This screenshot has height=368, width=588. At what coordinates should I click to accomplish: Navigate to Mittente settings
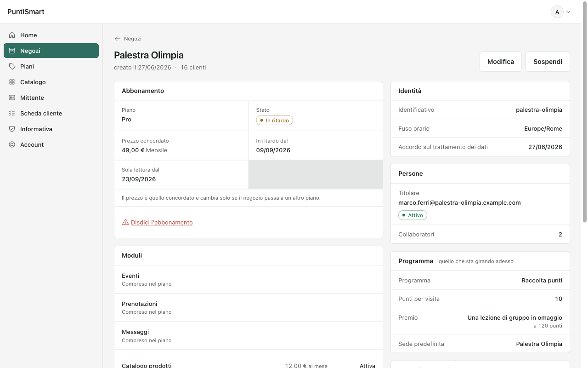point(51,98)
